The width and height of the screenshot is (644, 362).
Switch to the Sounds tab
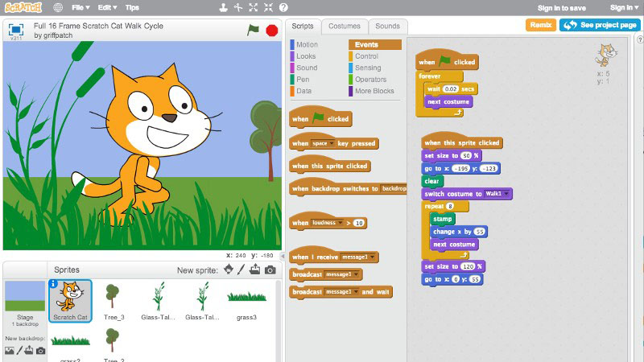[x=387, y=27]
